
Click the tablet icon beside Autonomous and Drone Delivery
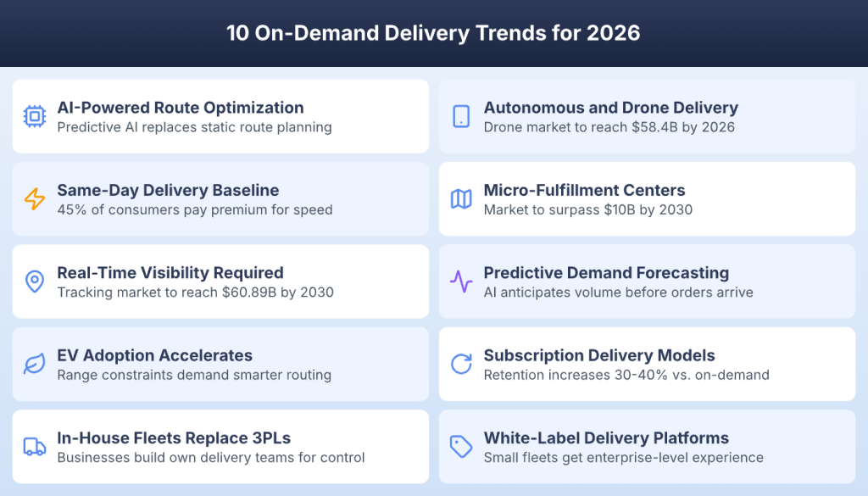point(461,116)
